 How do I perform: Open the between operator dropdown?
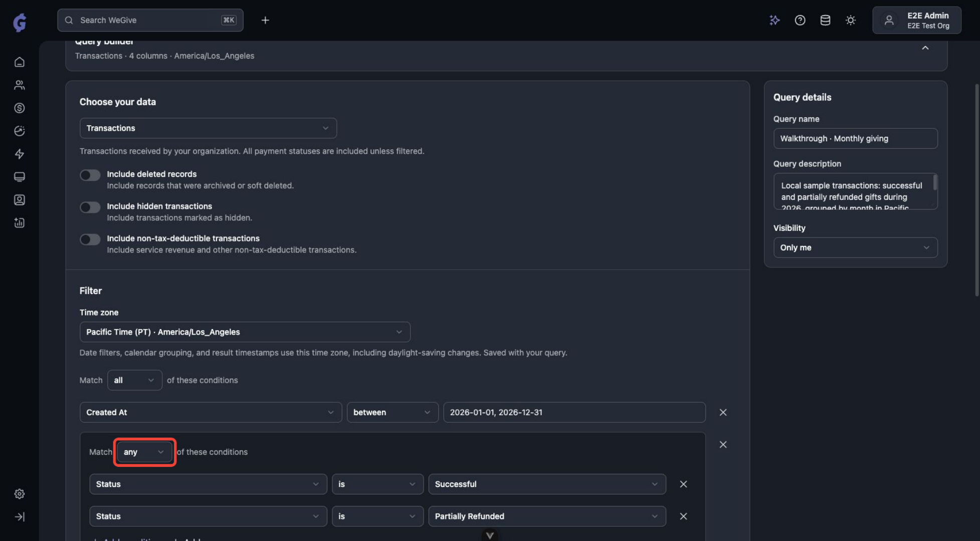(393, 412)
